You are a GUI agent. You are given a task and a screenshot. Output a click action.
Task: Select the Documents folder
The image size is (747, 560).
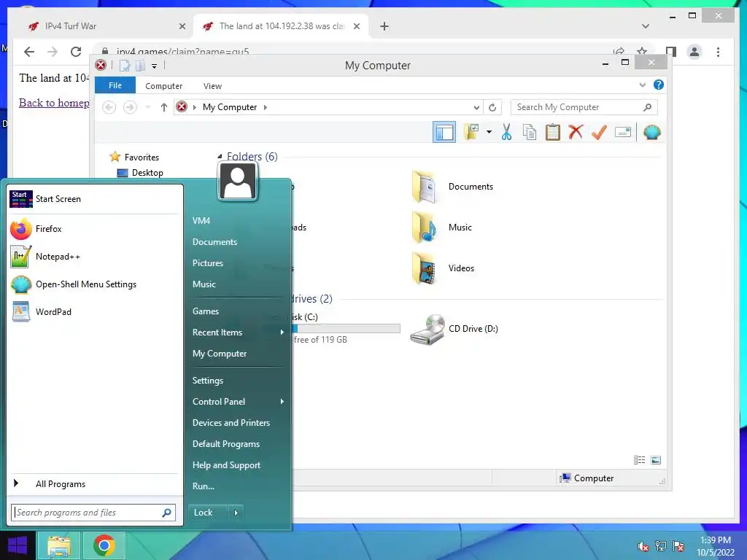point(452,187)
